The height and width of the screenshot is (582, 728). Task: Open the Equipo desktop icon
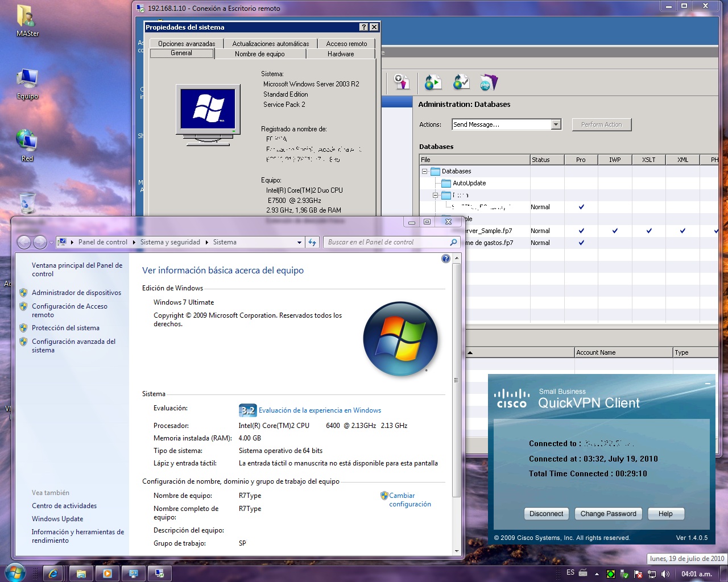pos(27,84)
